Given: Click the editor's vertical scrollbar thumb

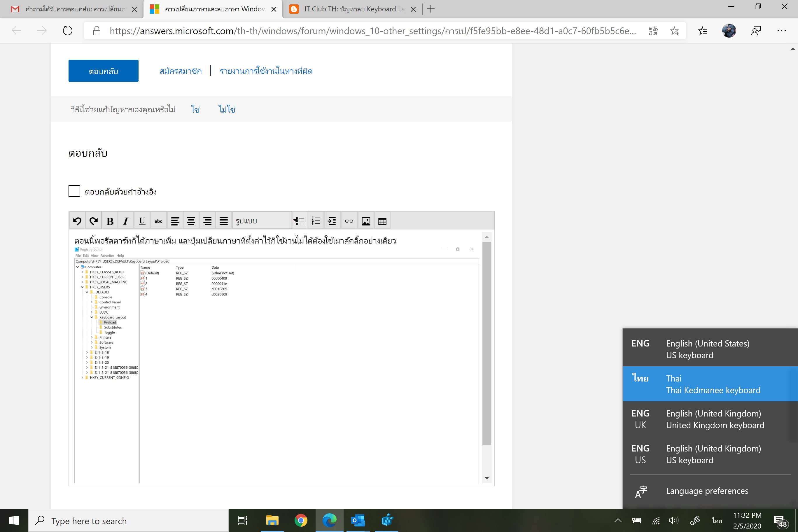Looking at the screenshot, I should click(x=487, y=343).
